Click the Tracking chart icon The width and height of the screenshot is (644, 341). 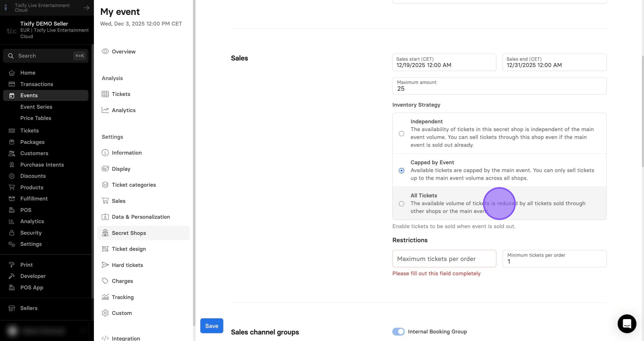(x=105, y=297)
